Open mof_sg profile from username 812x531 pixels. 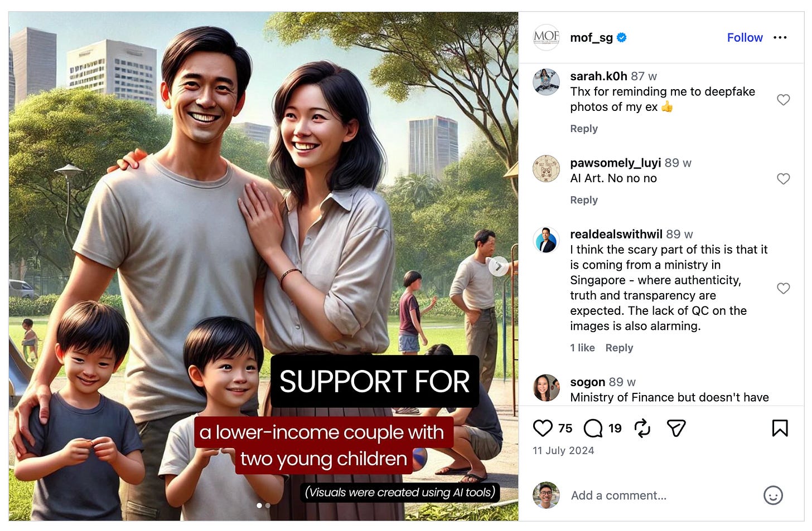[x=591, y=37]
